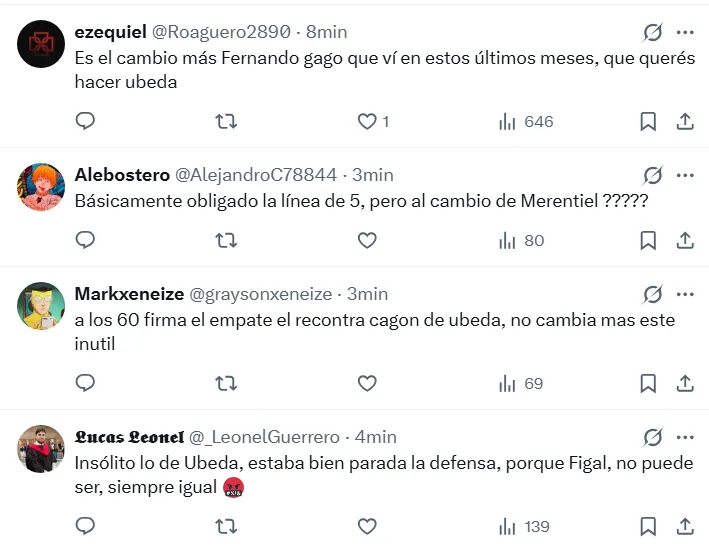
Task: Open more options on Alebostero's tweet
Action: pos(685,175)
